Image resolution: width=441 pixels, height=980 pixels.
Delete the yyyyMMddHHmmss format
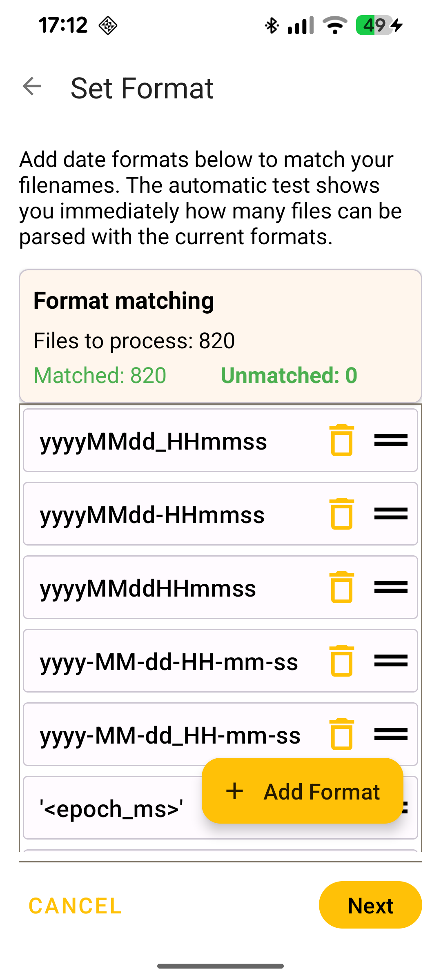341,587
